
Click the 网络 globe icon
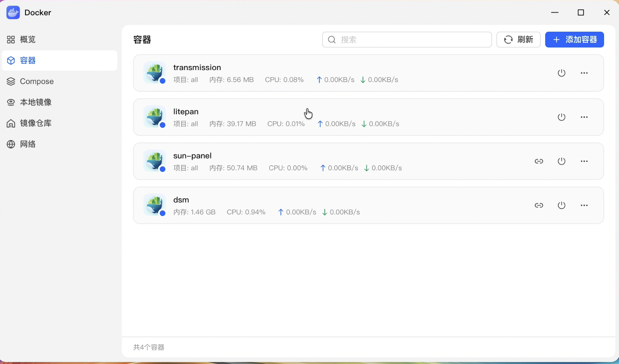(11, 144)
